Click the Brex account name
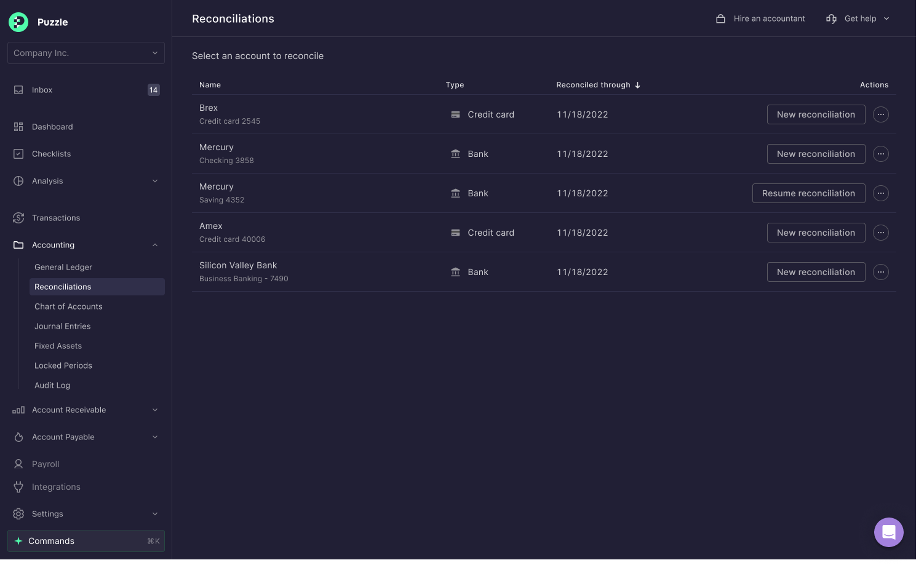This screenshot has width=924, height=568. pos(209,108)
